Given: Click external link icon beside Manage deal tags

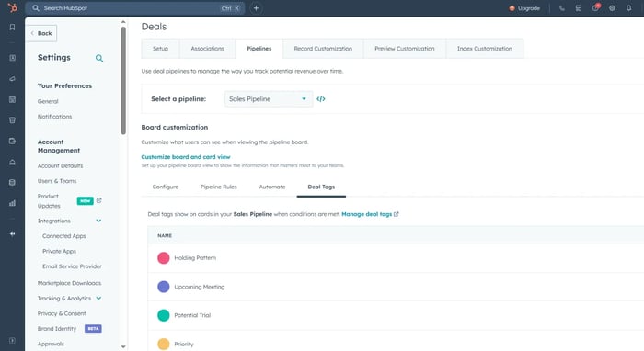Looking at the screenshot, I should point(396,214).
